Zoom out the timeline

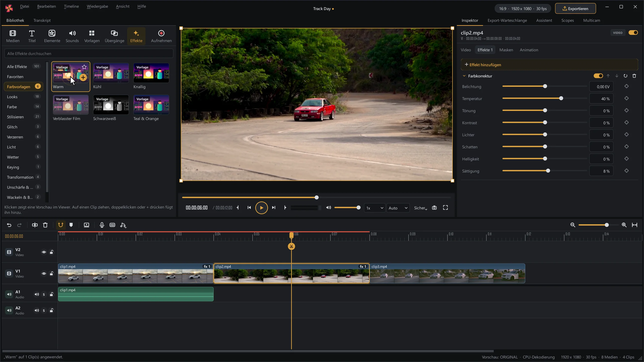[x=573, y=225]
